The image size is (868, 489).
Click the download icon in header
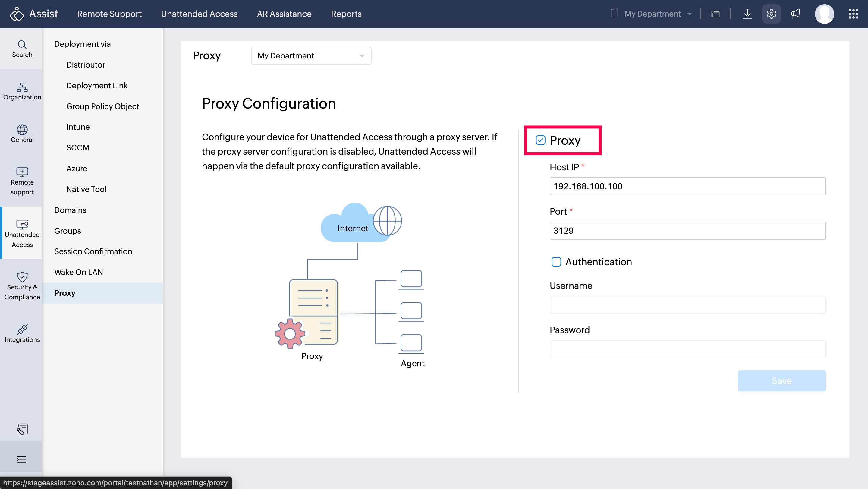point(747,14)
